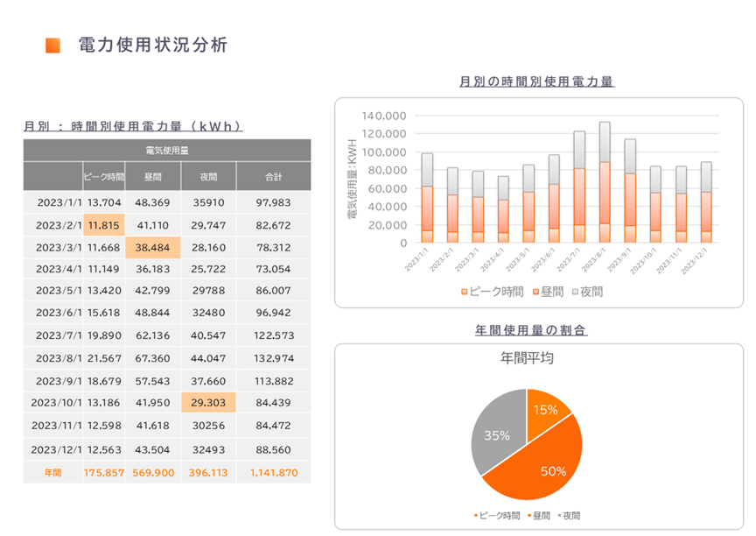
Task: Click the 月別の時間別使用電力量 chart heading
Action: click(x=536, y=81)
